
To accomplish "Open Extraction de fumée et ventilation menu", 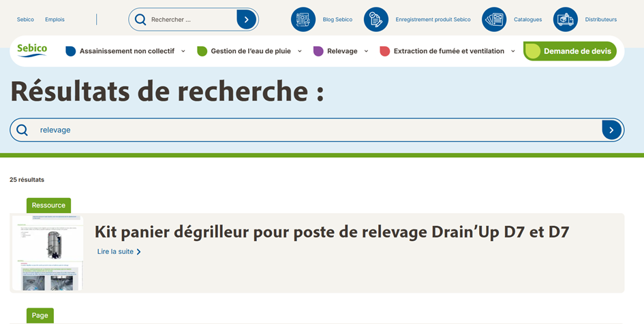I will point(449,51).
